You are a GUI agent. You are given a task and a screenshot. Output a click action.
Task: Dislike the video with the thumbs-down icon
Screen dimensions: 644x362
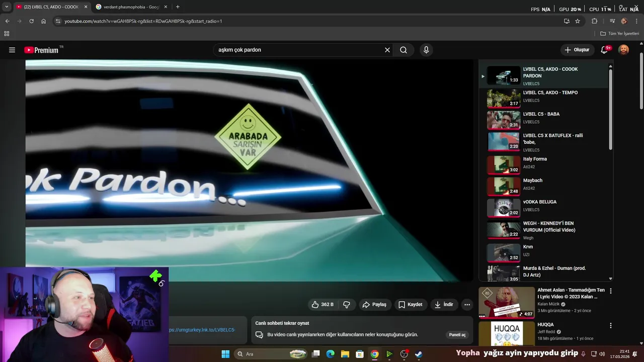[x=347, y=304]
